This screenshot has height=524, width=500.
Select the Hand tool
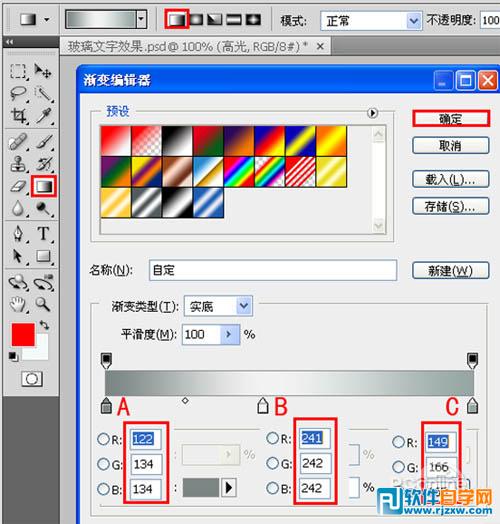pyautogui.click(x=18, y=305)
